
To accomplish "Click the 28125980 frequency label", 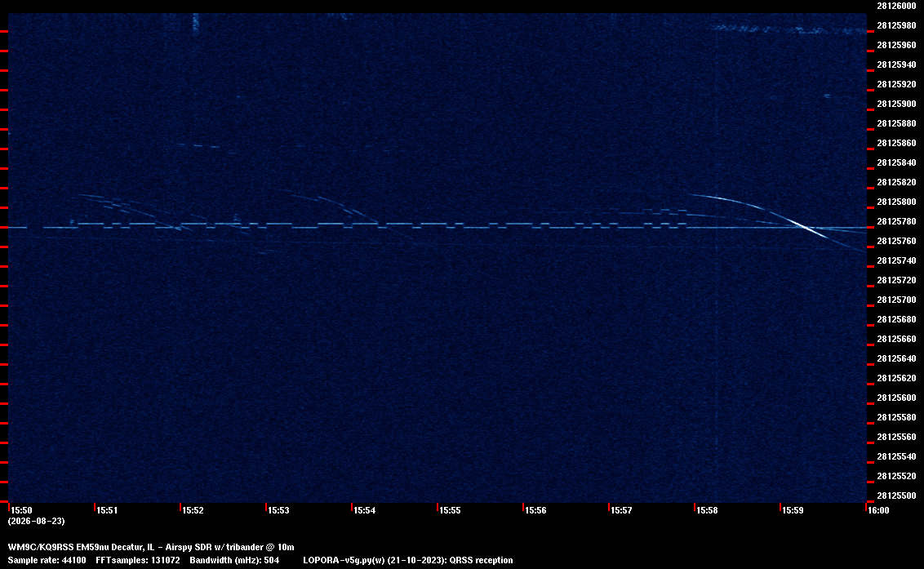I will (x=896, y=25).
